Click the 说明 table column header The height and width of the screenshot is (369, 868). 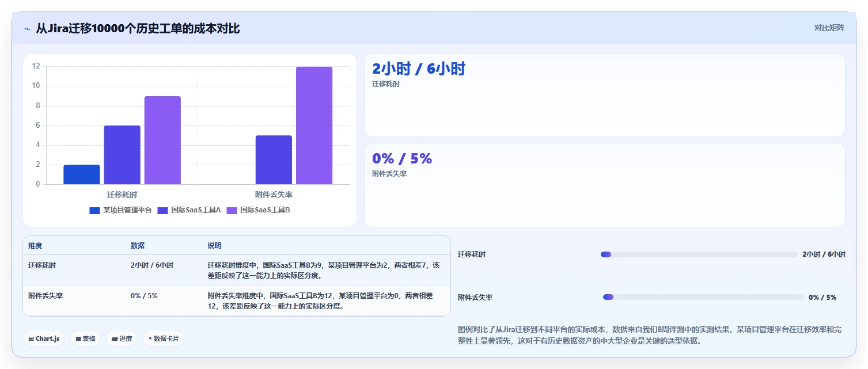pyautogui.click(x=215, y=246)
